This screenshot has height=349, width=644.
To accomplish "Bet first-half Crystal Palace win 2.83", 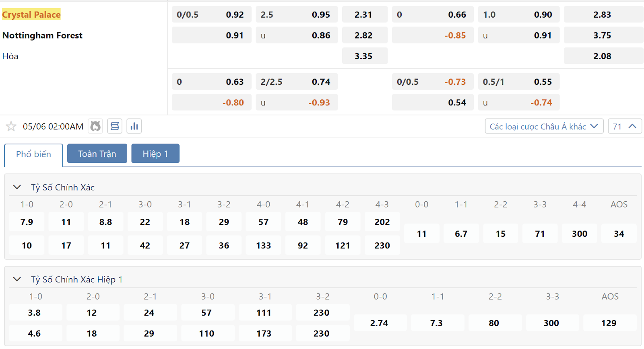I will tap(603, 14).
